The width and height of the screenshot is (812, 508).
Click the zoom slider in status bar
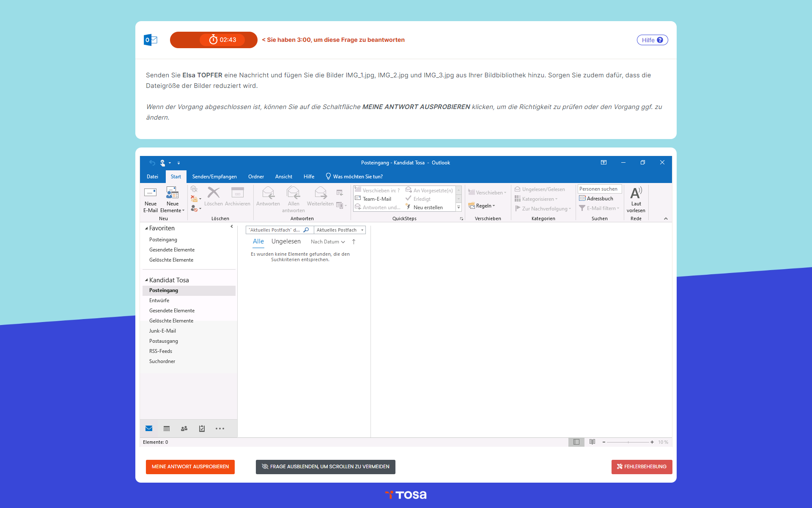click(628, 442)
